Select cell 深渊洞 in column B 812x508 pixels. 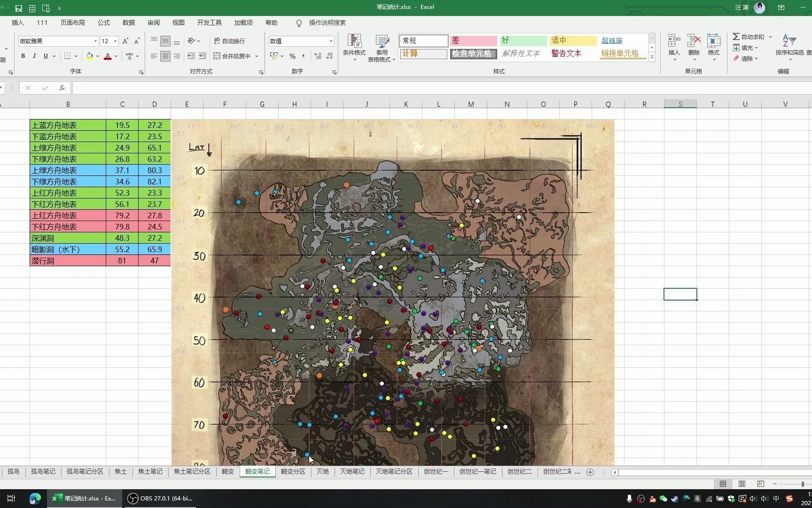[x=68, y=238]
